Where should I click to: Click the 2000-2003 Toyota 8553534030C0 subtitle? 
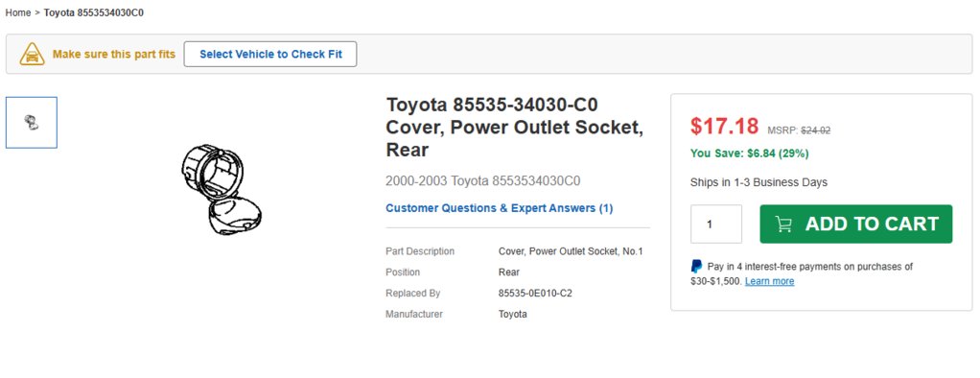[483, 181]
